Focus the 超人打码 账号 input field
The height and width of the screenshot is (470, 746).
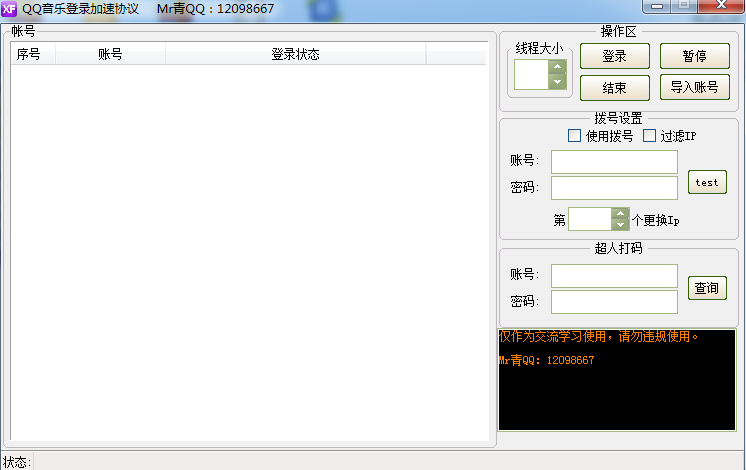click(x=614, y=276)
